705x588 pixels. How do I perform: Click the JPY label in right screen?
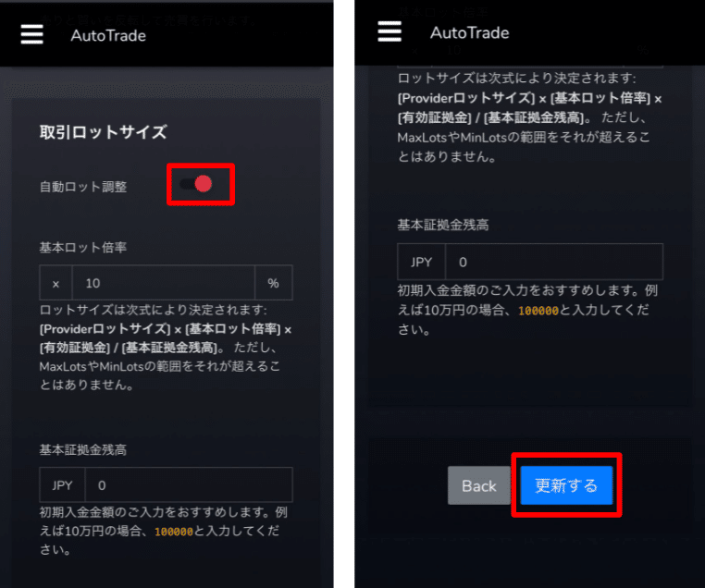click(421, 262)
